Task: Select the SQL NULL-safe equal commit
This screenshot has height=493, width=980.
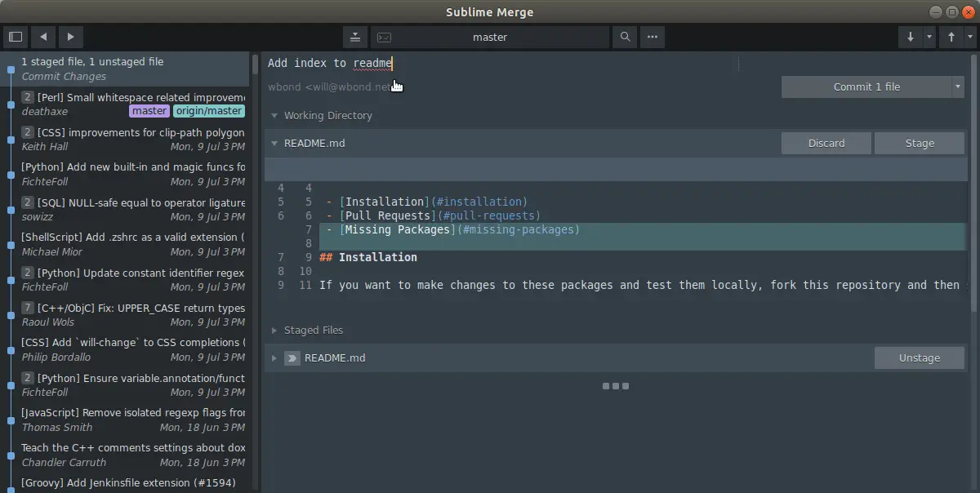Action: [x=126, y=210]
